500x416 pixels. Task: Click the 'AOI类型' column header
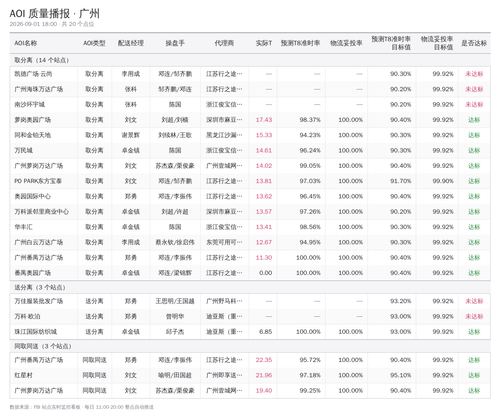[94, 43]
